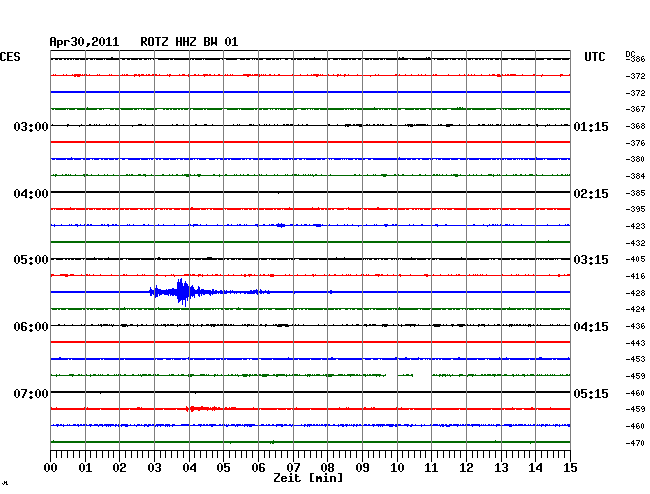
Task: Click the 13 minute axis label
Action: [501, 468]
